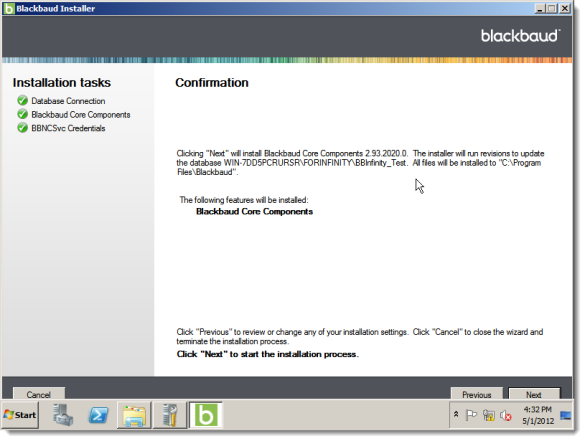This screenshot has width=585, height=441.
Task: Switch to Blackbaud Installer taskbar icon
Action: (x=206, y=415)
